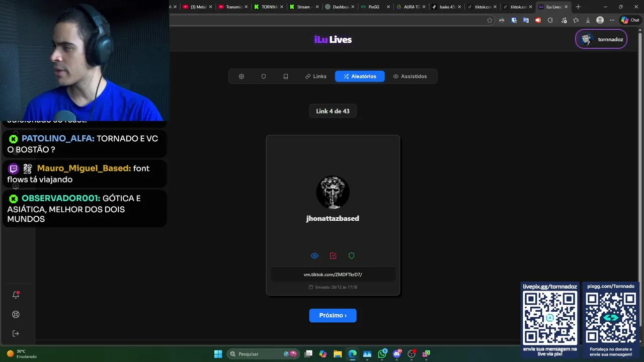
Task: Click the green shield icon on the card
Action: [352, 256]
